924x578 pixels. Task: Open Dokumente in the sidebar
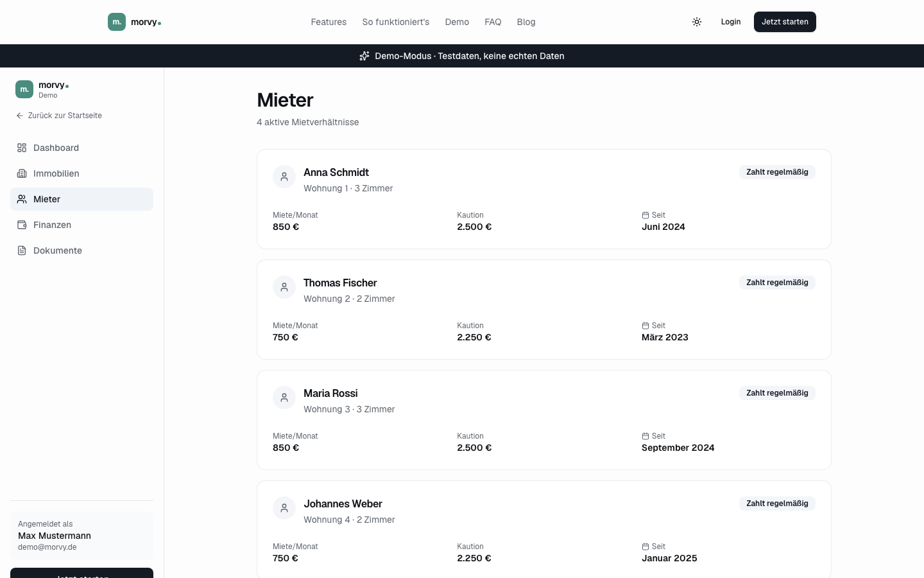81,250
